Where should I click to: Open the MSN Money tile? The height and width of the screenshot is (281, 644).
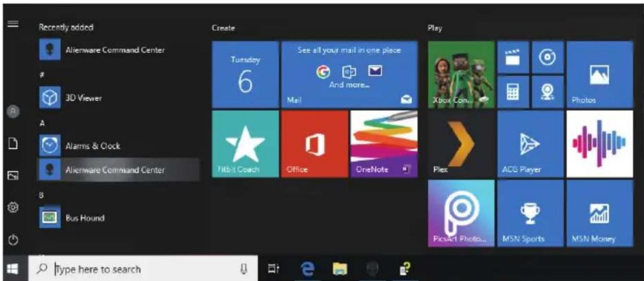coord(600,213)
